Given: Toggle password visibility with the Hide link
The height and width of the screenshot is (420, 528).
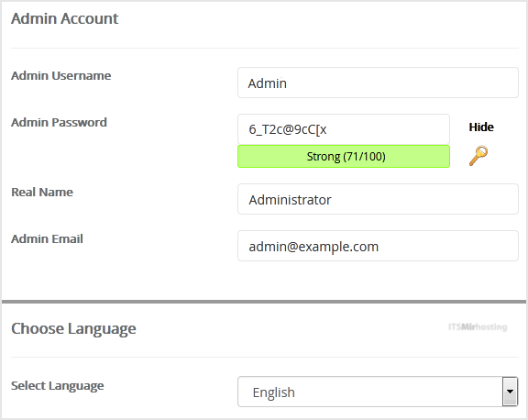Looking at the screenshot, I should 481,127.
